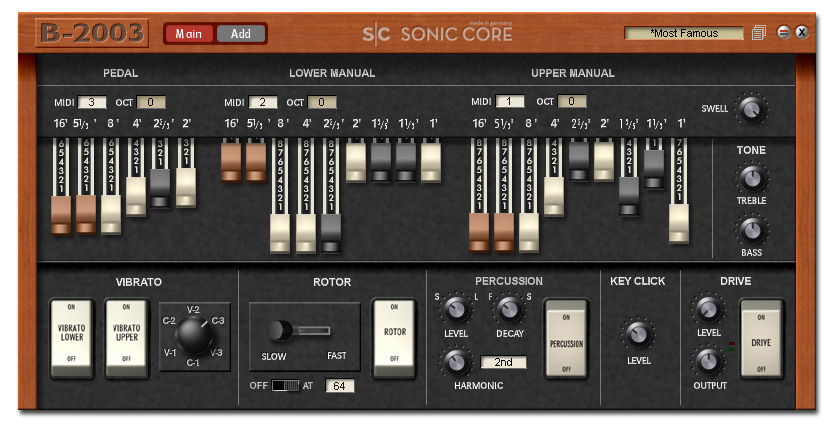Click the Lower Manual 2 2/3' black drawbar

pyautogui.click(x=331, y=233)
